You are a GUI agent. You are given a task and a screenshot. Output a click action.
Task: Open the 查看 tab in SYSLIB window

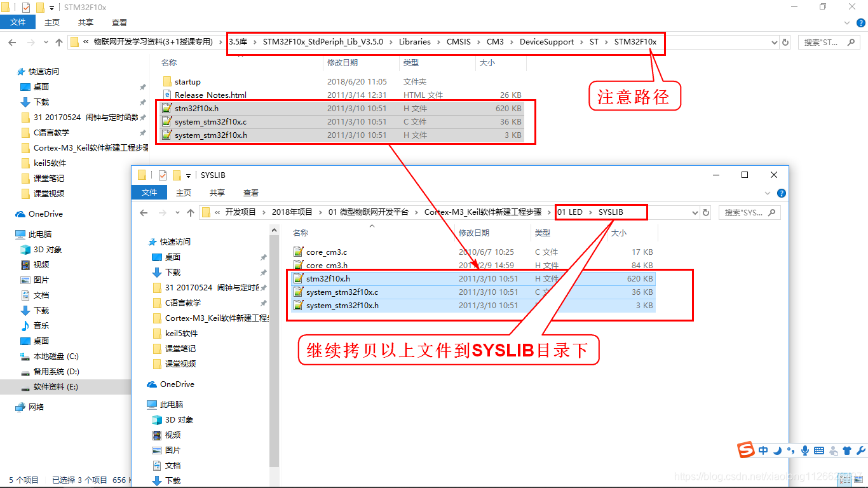pyautogui.click(x=251, y=193)
